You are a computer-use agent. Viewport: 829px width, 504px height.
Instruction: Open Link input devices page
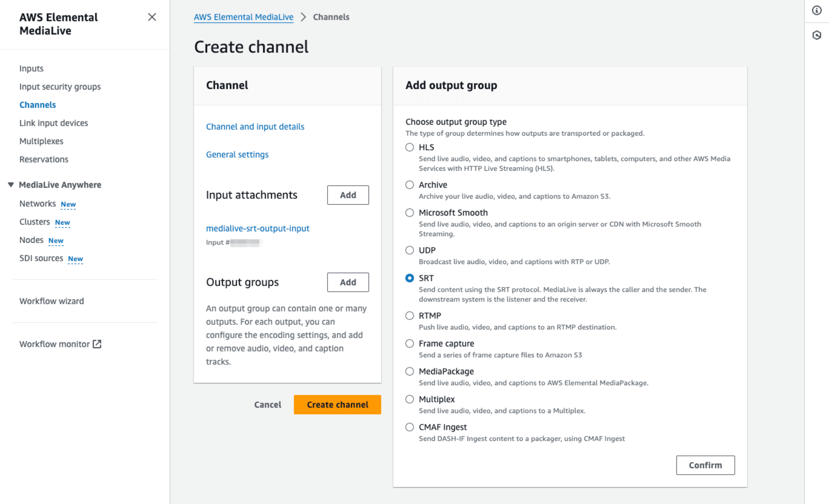click(x=54, y=123)
